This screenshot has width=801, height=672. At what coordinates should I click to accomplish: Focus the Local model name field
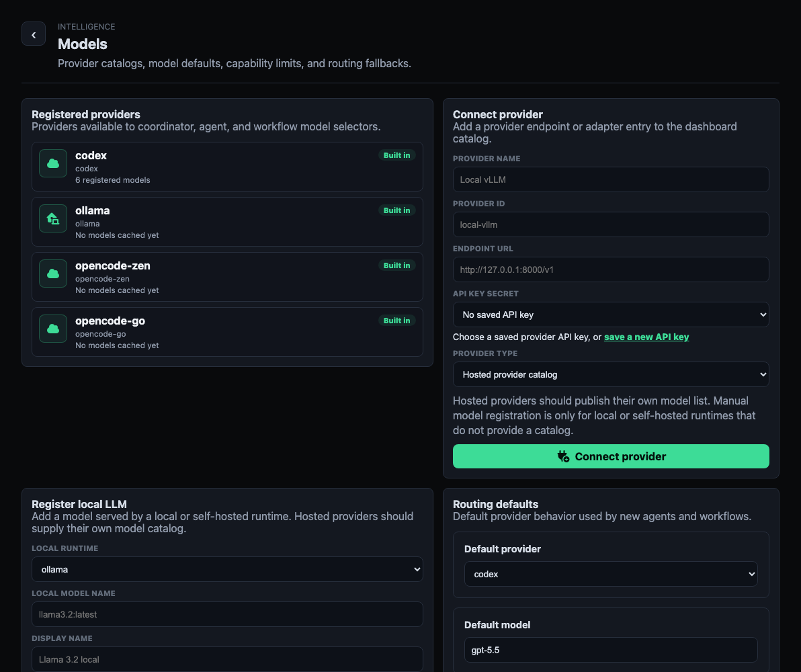(227, 614)
